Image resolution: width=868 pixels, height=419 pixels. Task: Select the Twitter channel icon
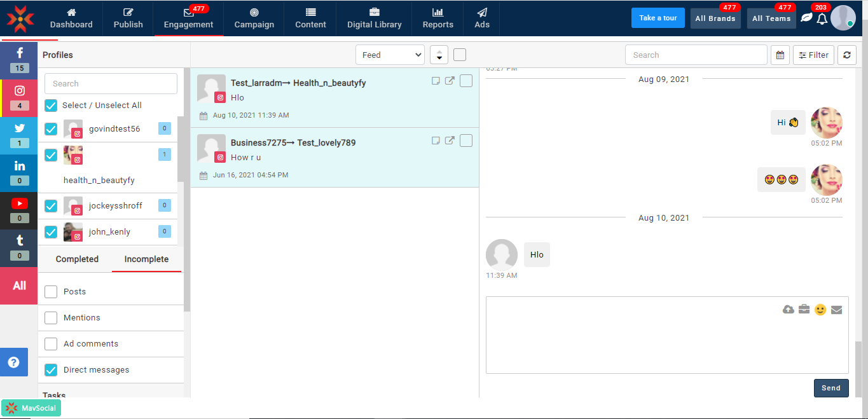[19, 134]
